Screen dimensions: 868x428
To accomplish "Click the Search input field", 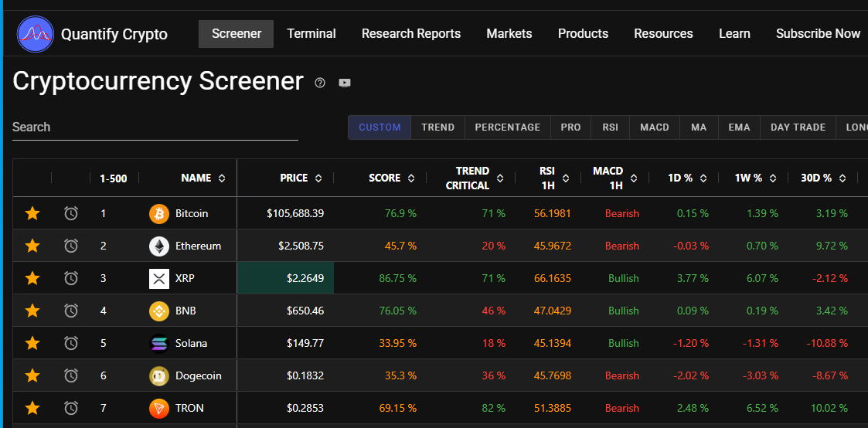I will (155, 127).
